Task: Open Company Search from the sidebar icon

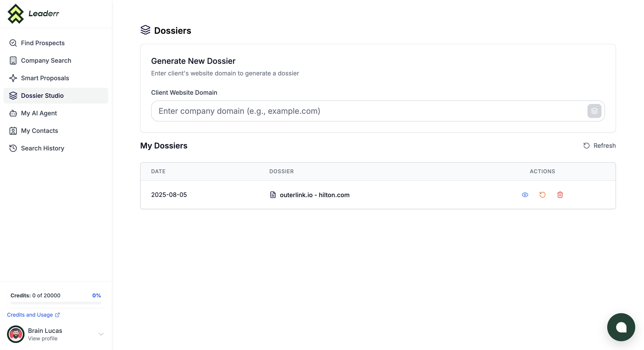Action: pyautogui.click(x=13, y=60)
